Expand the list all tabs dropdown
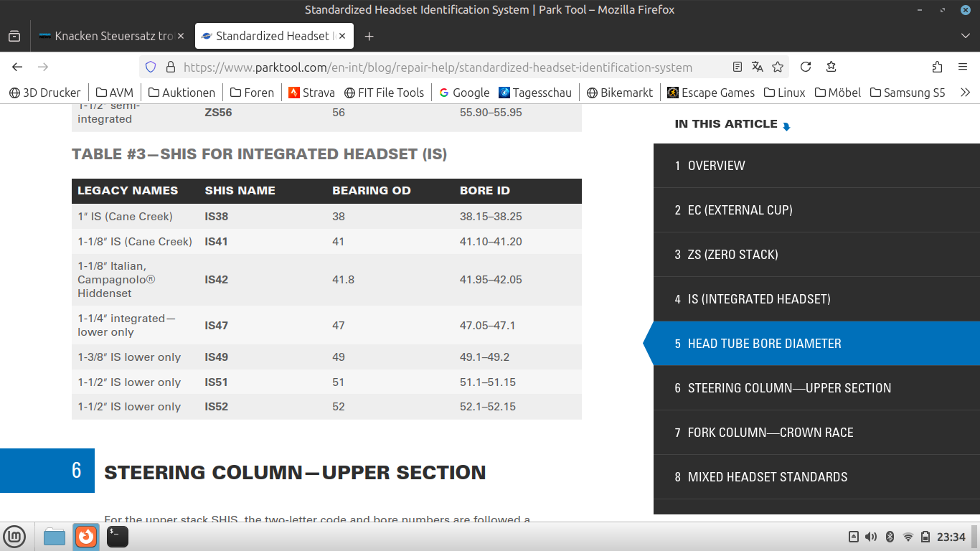The image size is (980, 551). [x=965, y=36]
